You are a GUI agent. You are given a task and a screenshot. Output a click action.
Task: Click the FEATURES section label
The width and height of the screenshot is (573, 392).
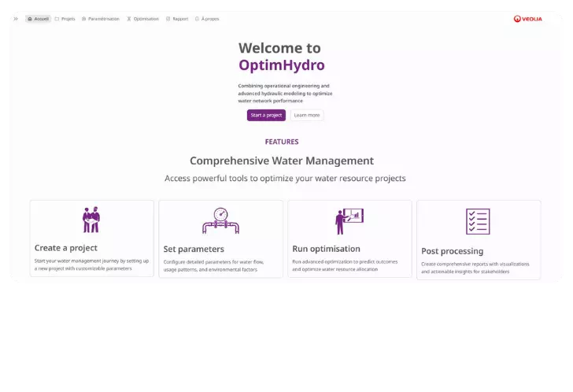[x=282, y=142]
